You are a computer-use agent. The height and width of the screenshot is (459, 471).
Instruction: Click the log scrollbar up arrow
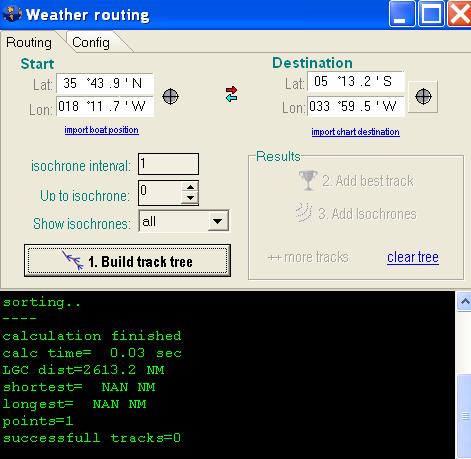[x=464, y=302]
